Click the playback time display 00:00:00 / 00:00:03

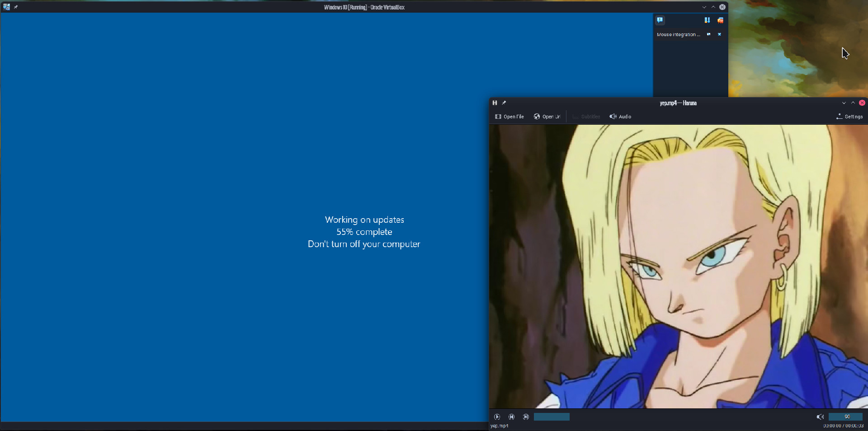coord(843,426)
